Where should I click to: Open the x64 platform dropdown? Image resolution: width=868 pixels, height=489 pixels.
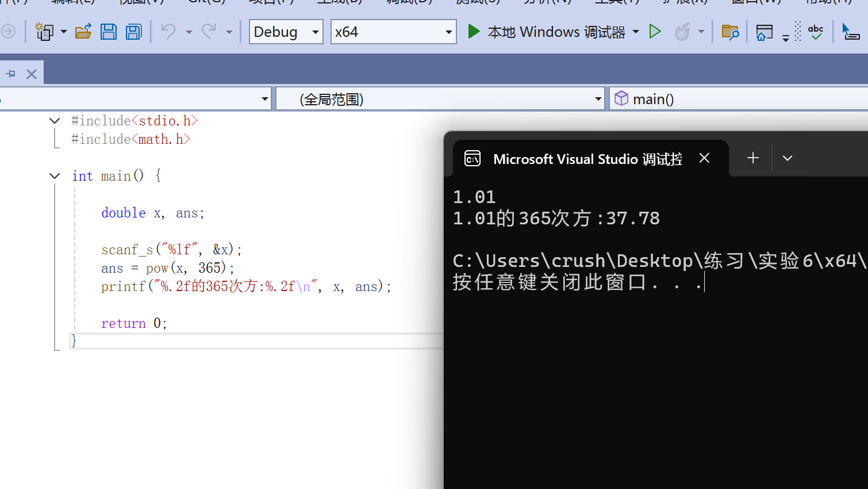click(393, 32)
